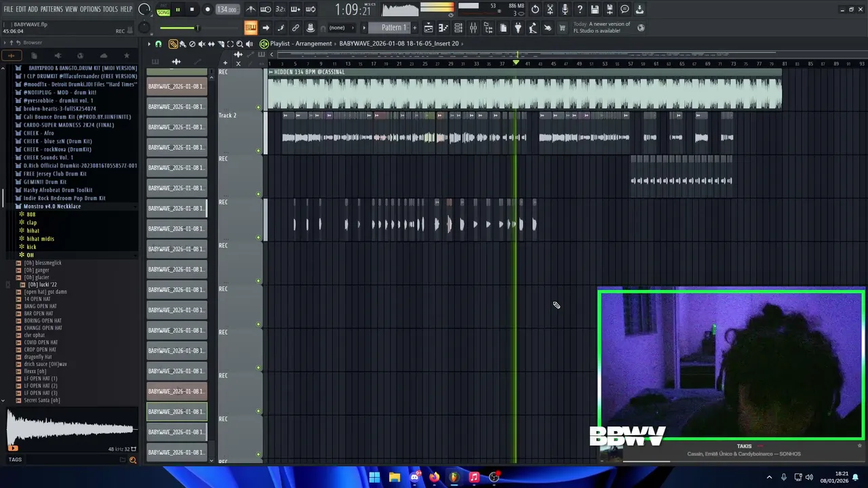The width and height of the screenshot is (868, 488).
Task: Select the [Oh] blessmeglick sample
Action: pos(43,263)
